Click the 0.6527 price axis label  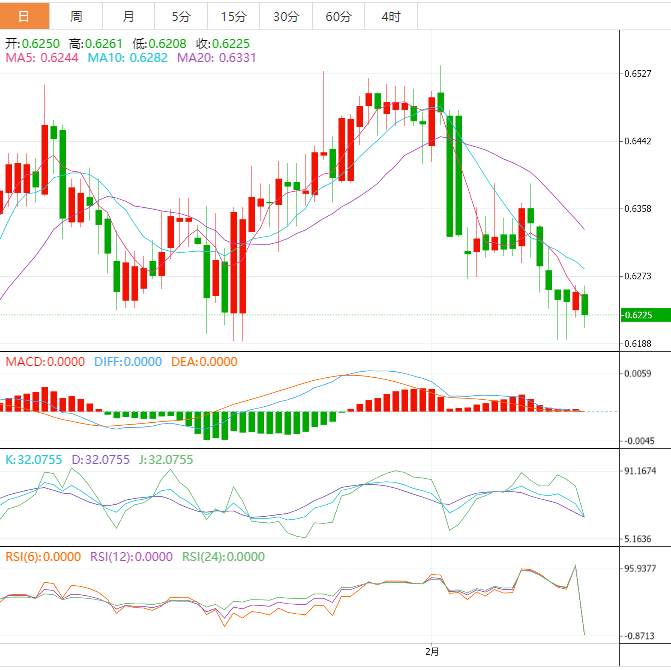click(639, 74)
